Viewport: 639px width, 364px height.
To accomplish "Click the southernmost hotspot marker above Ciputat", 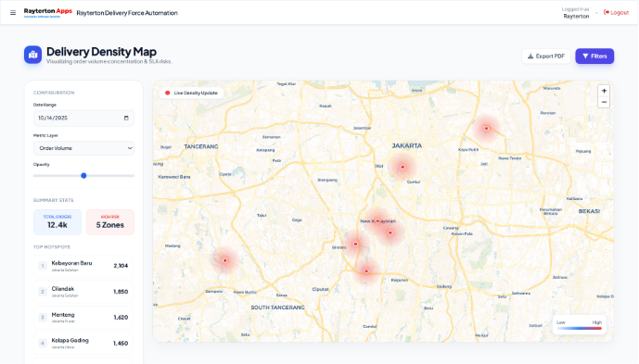I will tap(366, 271).
